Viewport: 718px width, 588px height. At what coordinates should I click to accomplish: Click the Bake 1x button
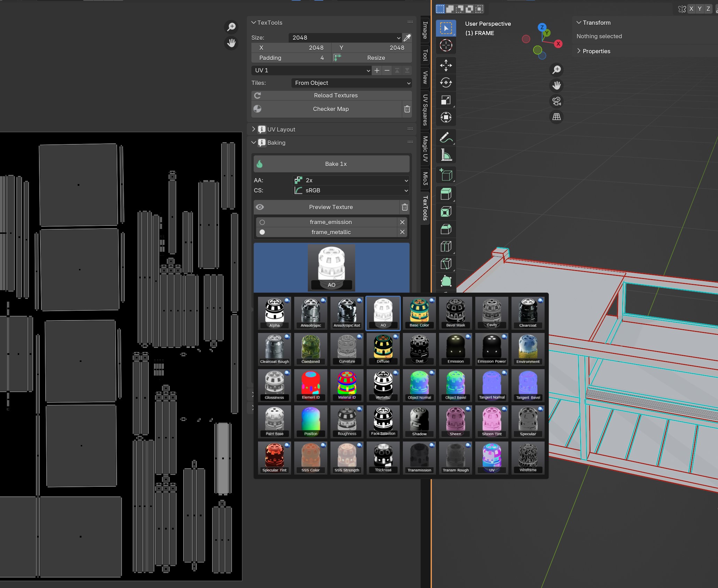(x=331, y=164)
